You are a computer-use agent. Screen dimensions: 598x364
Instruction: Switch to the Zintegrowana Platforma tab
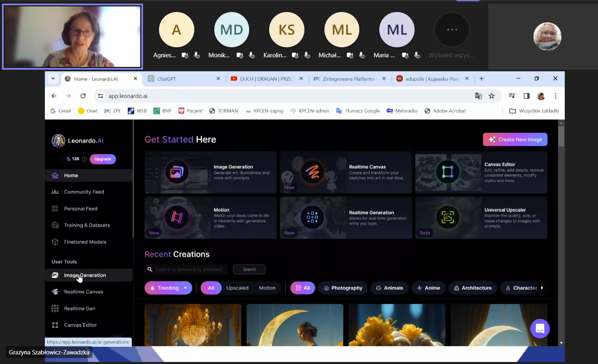click(x=349, y=79)
